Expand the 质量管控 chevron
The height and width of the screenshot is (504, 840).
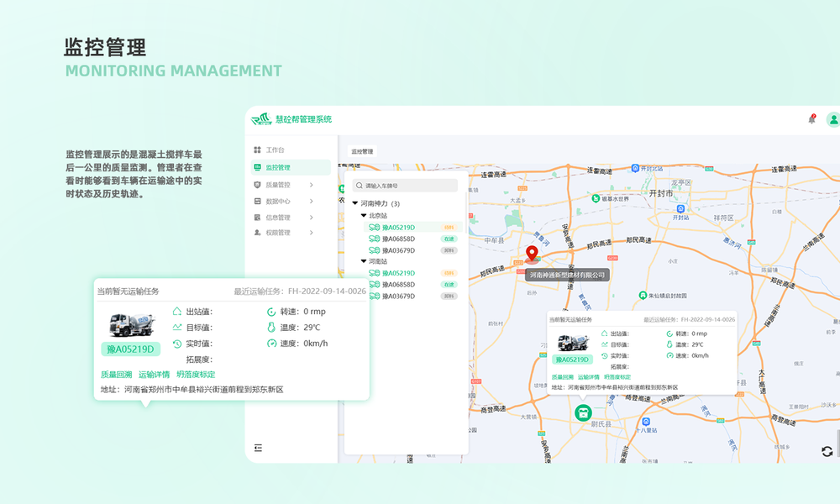tap(312, 185)
